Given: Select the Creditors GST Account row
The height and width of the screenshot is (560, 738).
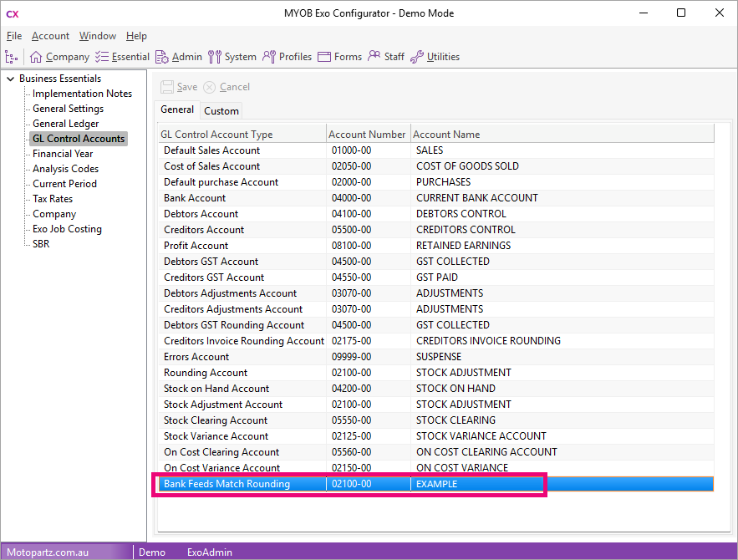Looking at the screenshot, I should [x=435, y=277].
